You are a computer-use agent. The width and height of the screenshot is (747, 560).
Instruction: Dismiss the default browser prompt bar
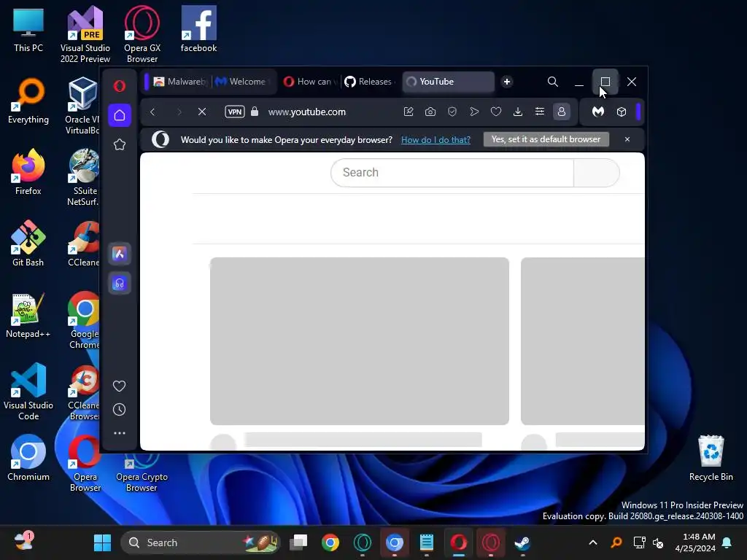[x=627, y=139]
